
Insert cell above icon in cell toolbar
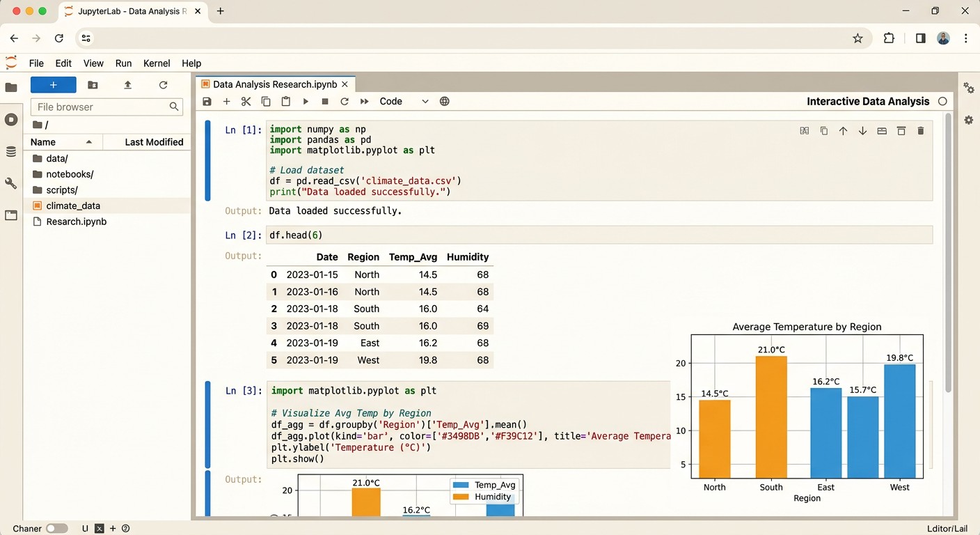(x=882, y=131)
